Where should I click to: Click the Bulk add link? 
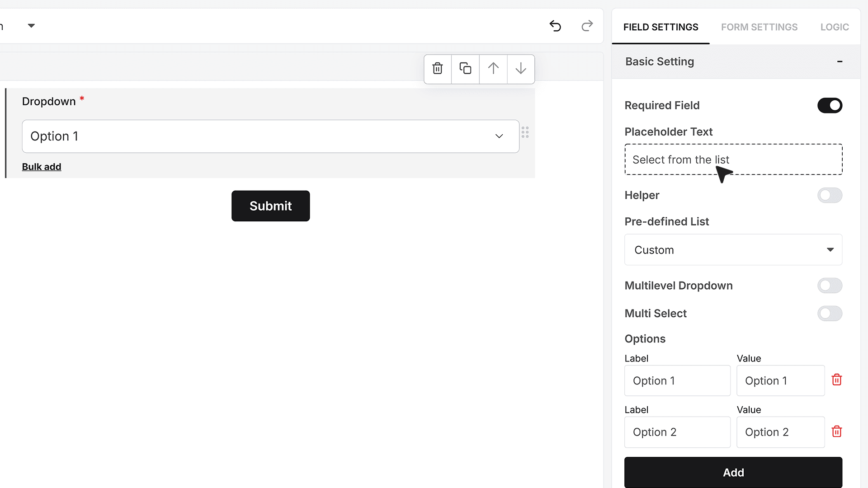[x=42, y=167]
